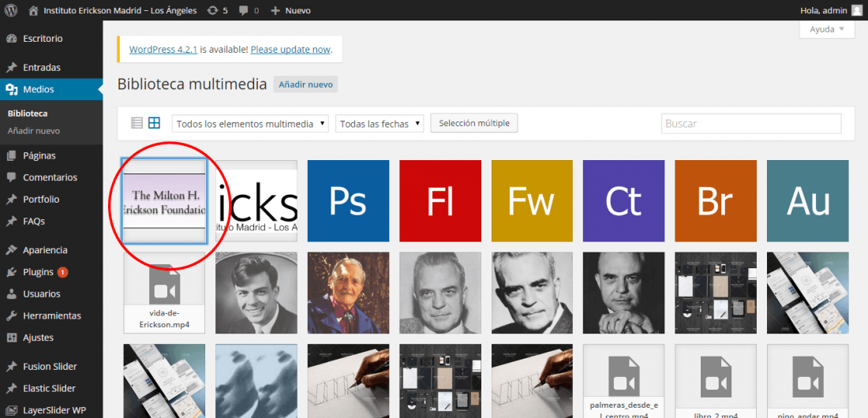Screen dimensions: 868x418
Task: Click the Escritorio dashboard icon
Action: 11,39
